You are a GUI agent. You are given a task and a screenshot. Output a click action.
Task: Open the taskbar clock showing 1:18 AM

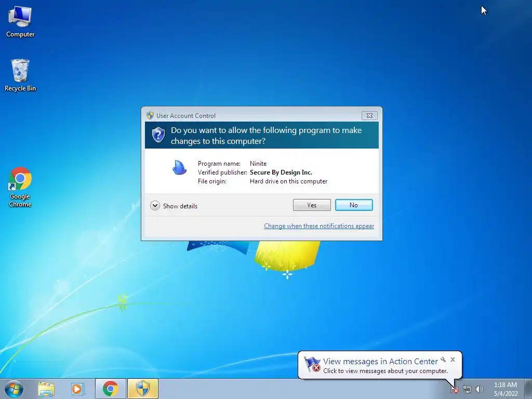tap(506, 389)
